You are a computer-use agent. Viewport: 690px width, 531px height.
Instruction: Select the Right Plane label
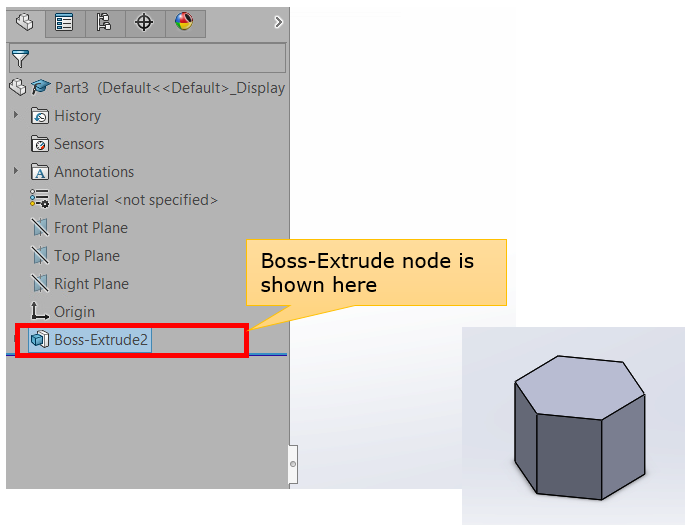(92, 284)
